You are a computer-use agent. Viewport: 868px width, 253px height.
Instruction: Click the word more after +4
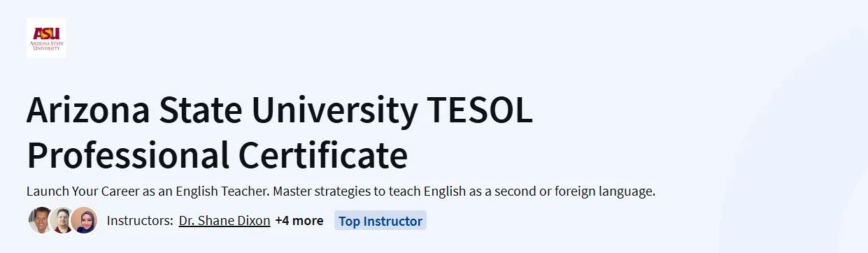(308, 221)
